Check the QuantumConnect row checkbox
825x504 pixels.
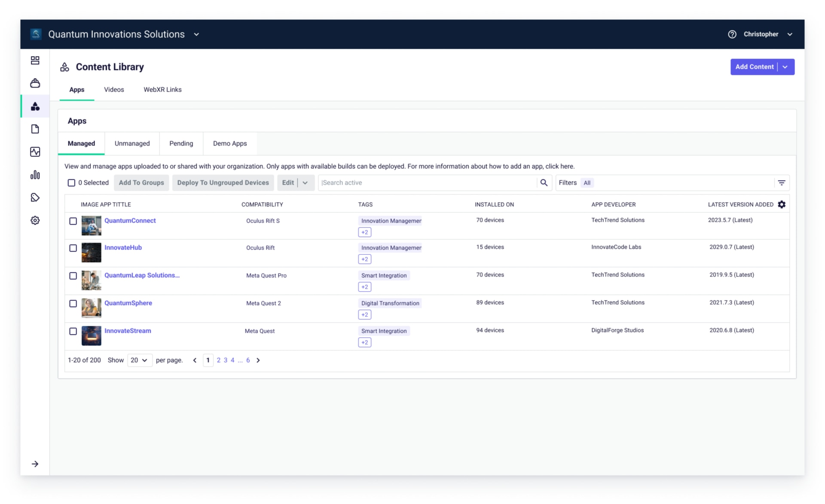point(73,222)
